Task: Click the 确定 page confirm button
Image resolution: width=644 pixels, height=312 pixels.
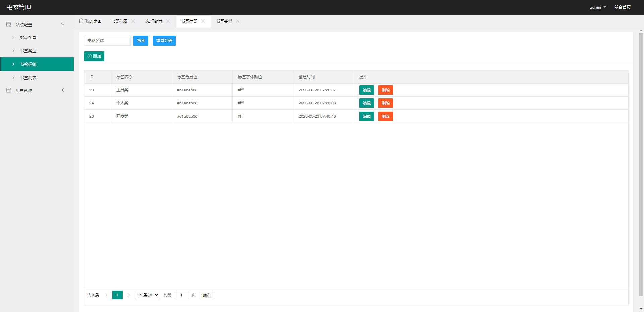Action: coord(206,295)
